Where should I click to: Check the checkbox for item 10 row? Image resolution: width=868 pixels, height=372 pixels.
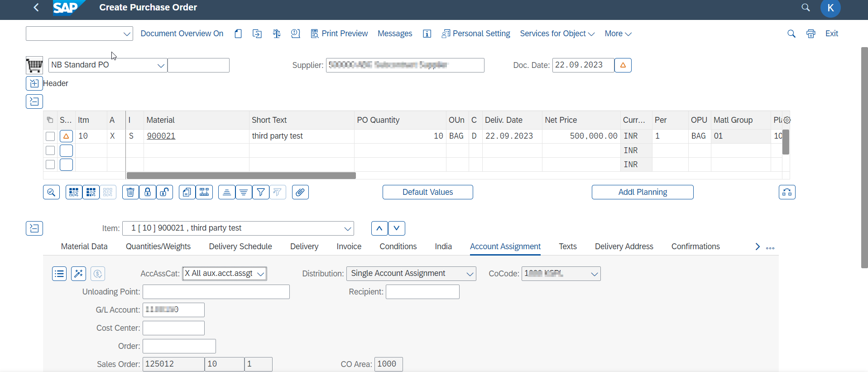coord(50,136)
